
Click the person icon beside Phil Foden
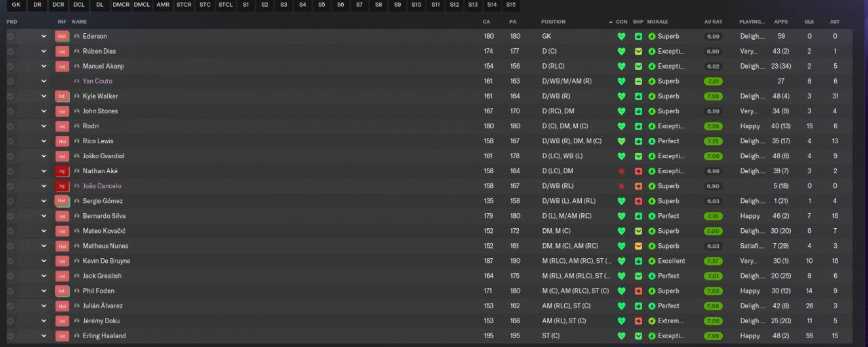click(x=77, y=291)
